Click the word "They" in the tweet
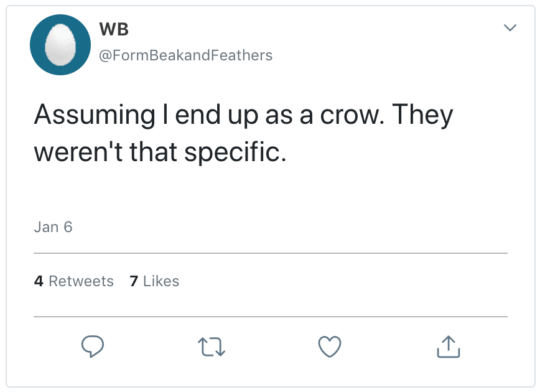540x392 pixels. click(x=423, y=116)
